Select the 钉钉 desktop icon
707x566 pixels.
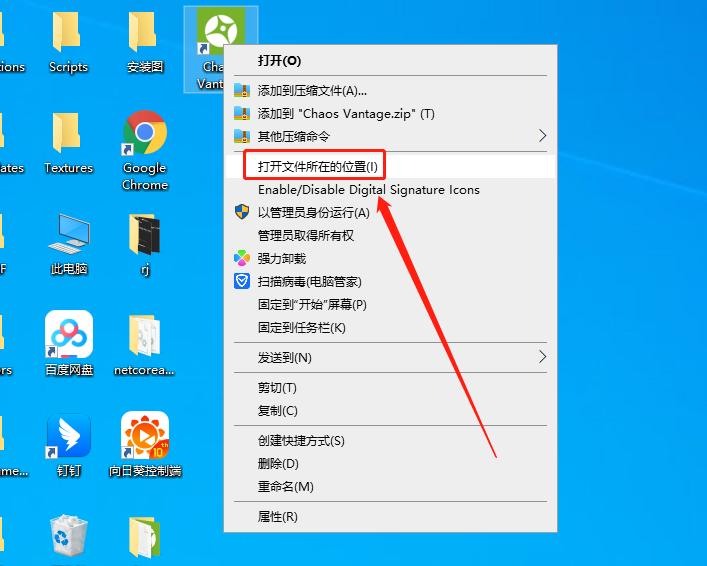69,436
